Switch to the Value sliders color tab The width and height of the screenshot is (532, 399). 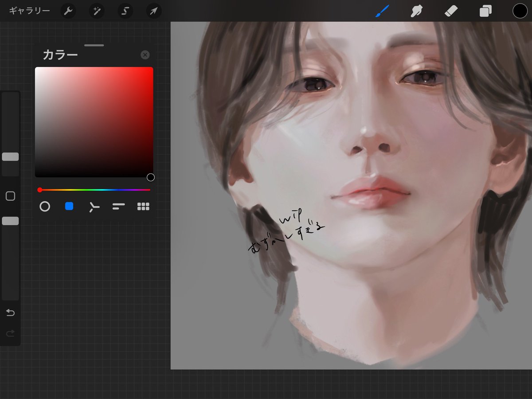(x=118, y=206)
